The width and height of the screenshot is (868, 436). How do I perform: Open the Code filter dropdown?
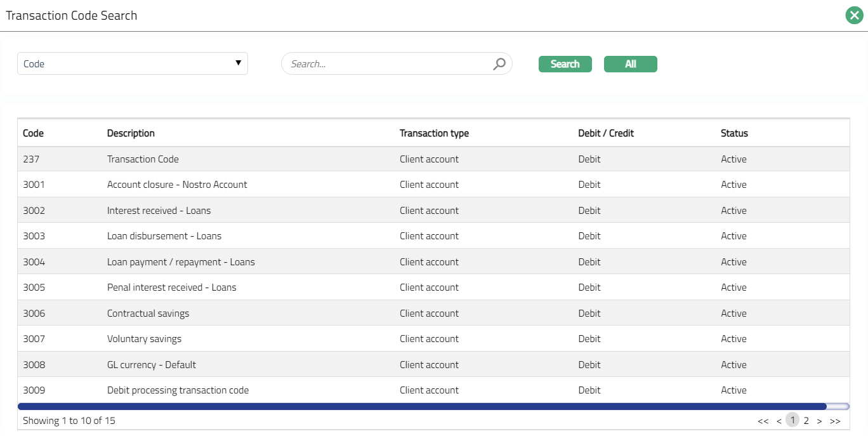pyautogui.click(x=132, y=63)
